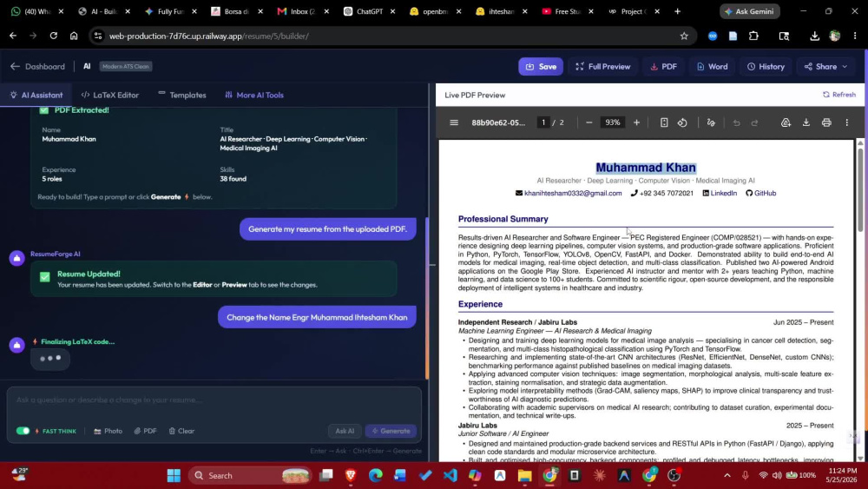Screen dimensions: 868x489
Task: Go to browser home page
Action: tap(74, 36)
